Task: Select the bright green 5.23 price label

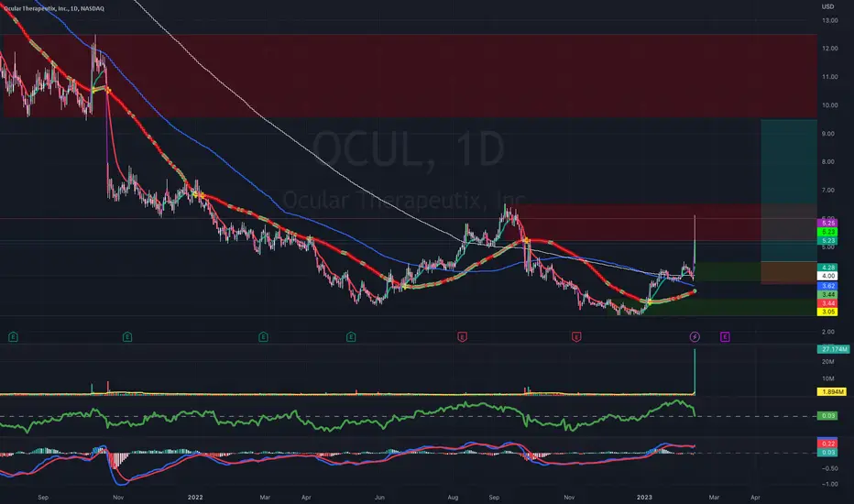Action: click(828, 232)
